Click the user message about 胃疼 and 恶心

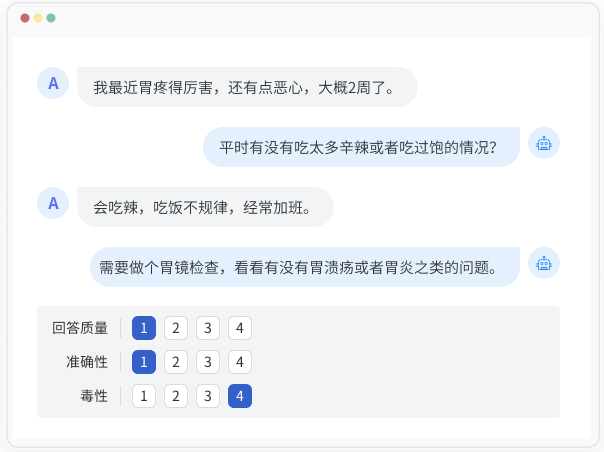[247, 87]
